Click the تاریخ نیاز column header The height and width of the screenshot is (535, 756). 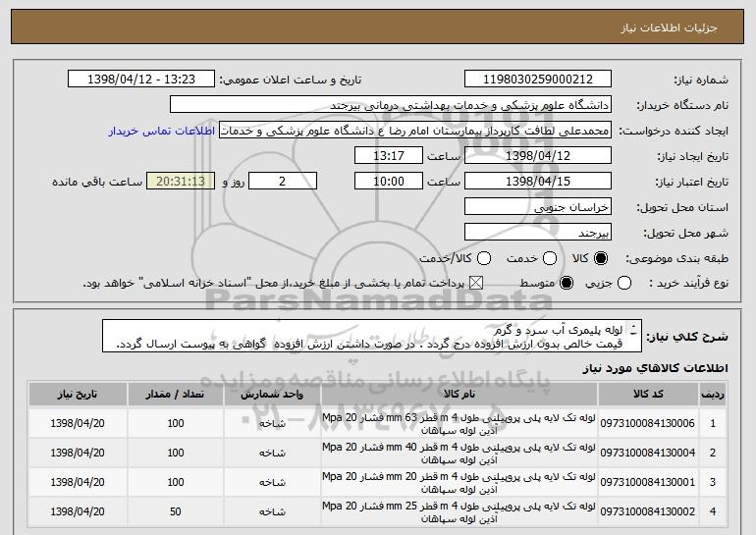78,395
